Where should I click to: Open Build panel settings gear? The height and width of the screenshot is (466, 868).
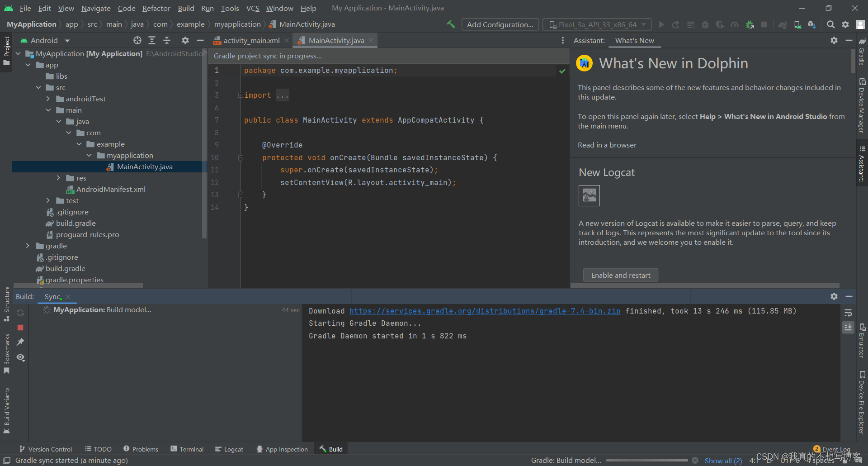[x=834, y=296]
